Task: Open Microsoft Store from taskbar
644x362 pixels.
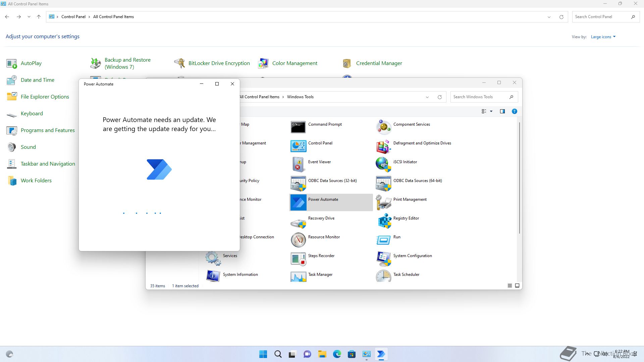Action: coord(352,354)
